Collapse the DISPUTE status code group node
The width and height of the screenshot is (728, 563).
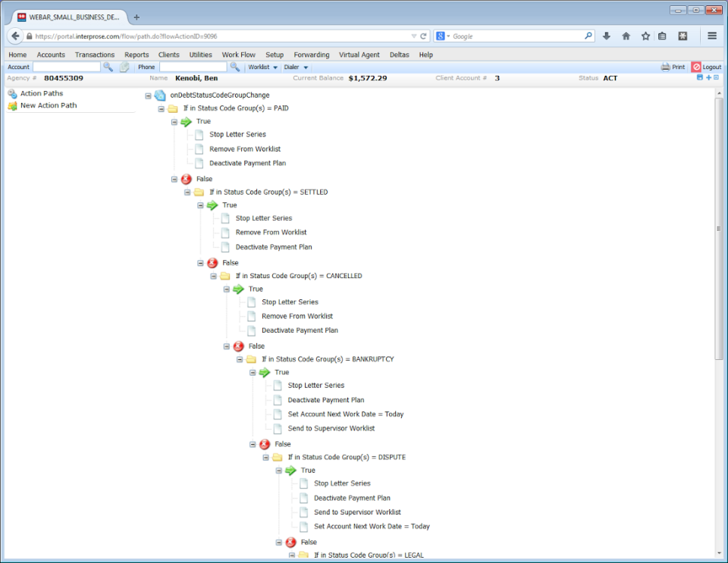pyautogui.click(x=265, y=457)
